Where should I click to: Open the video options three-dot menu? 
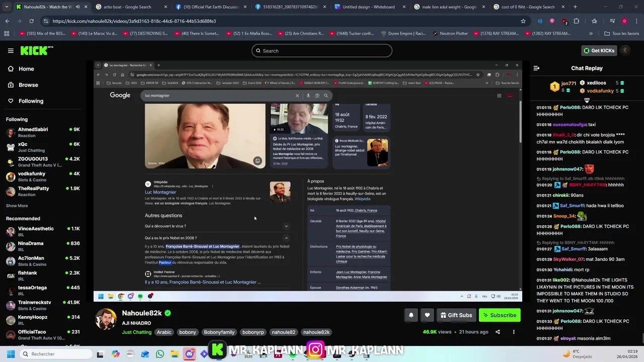[514, 332]
